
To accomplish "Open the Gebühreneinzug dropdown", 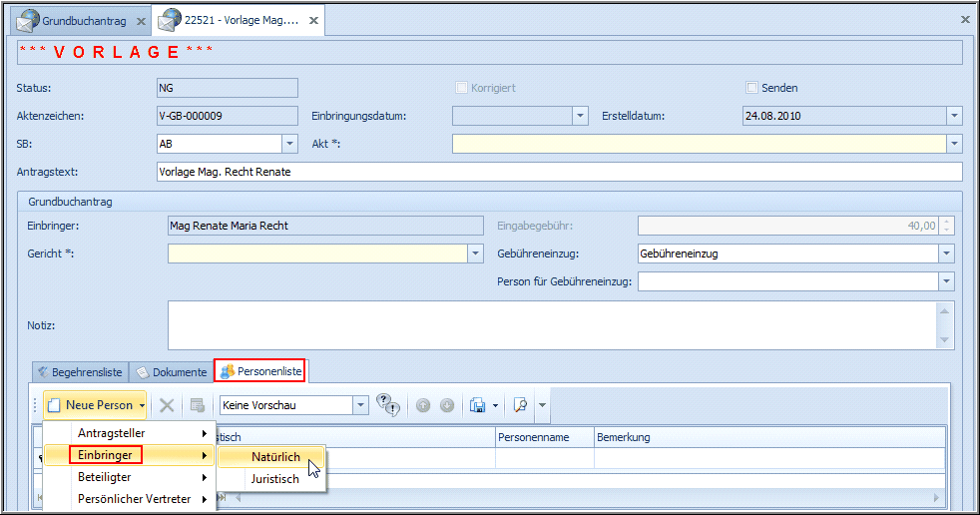I will click(x=945, y=254).
